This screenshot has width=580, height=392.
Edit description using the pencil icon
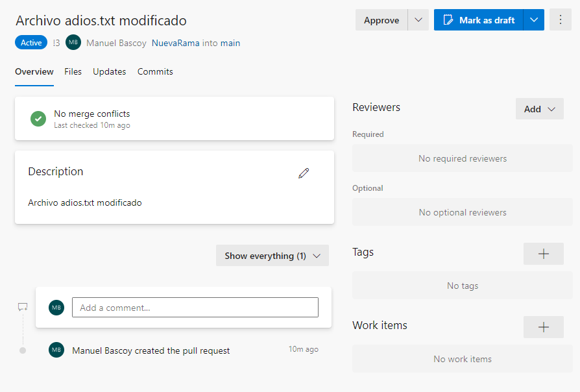point(304,173)
